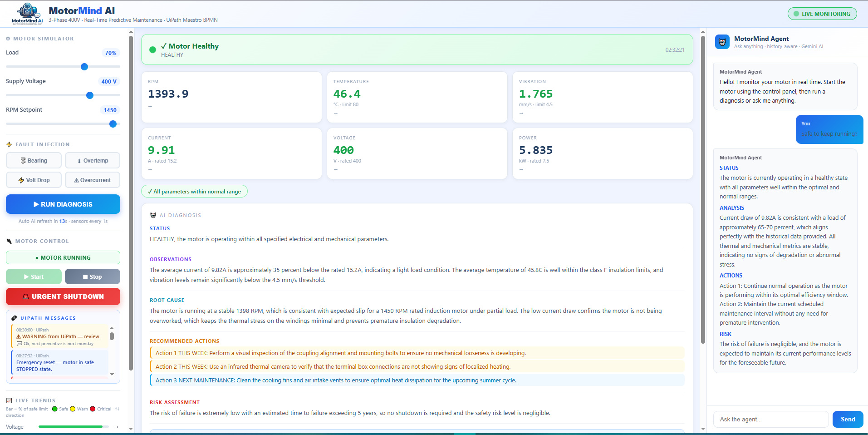868x435 pixels.
Task: Click the Load 70% value badge
Action: click(x=111, y=53)
